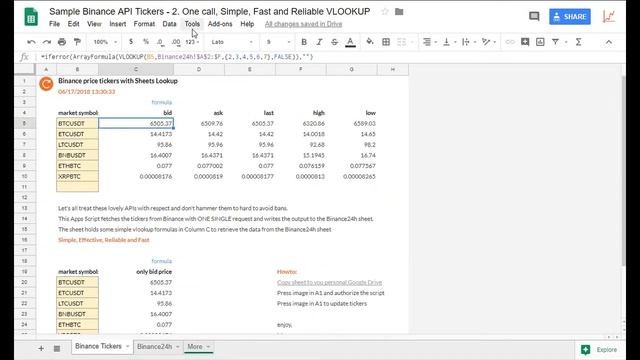640x360 pixels.
Task: Open Copy sheet to personal Drive link
Action: [x=329, y=282]
